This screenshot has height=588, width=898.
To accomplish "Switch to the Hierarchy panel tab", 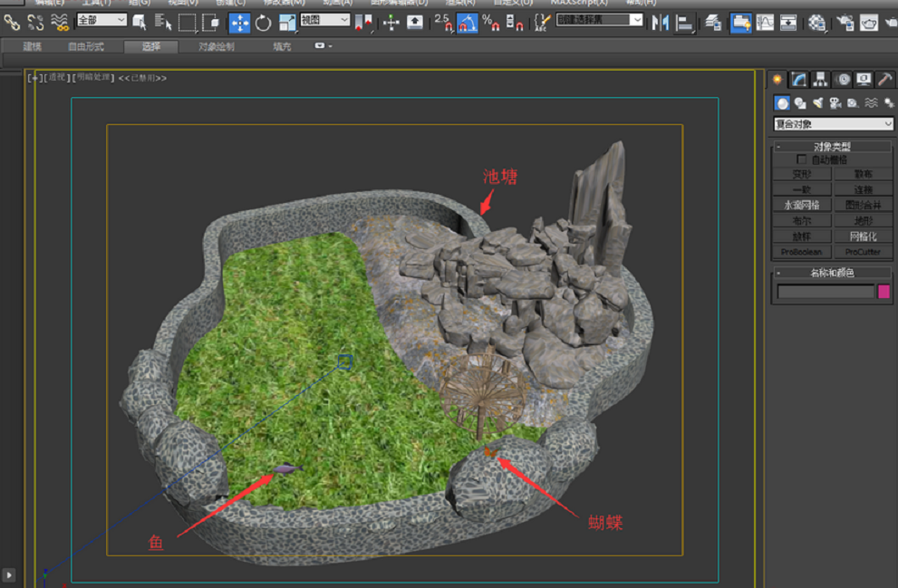I will click(820, 80).
